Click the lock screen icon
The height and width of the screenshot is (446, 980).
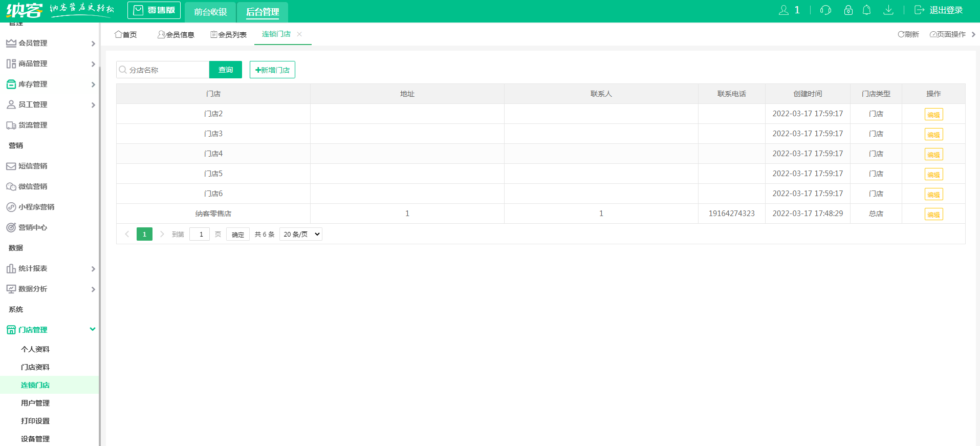tap(848, 10)
